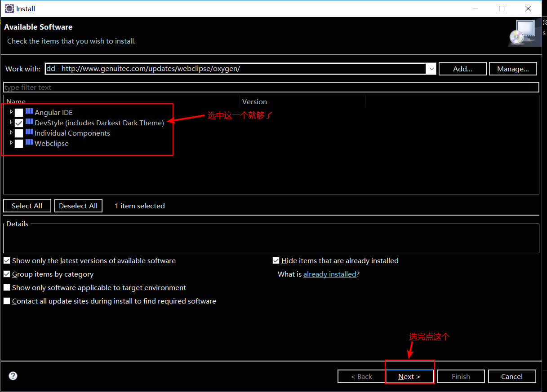
Task: Check the Webclipse checkbox
Action: (19, 144)
